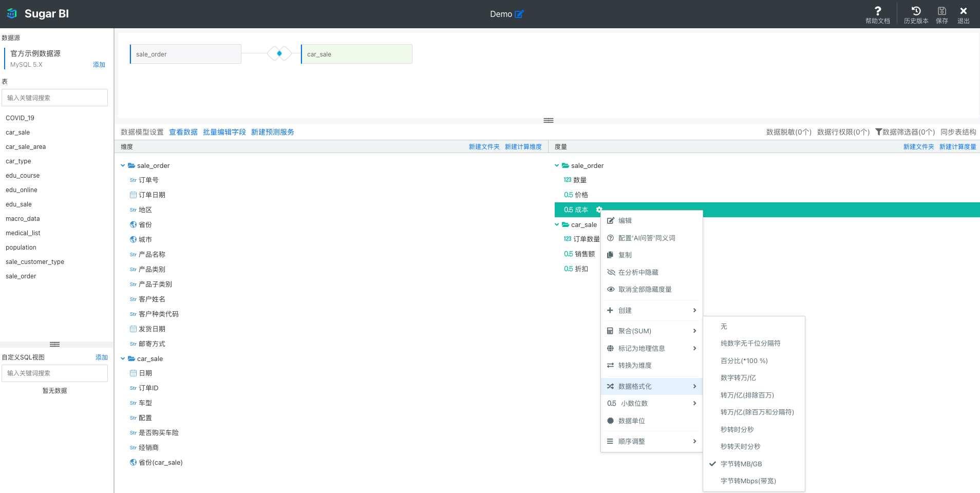Open the 聚合(SUM) submenu
Screen dimensions: 980x493
[x=651, y=331]
